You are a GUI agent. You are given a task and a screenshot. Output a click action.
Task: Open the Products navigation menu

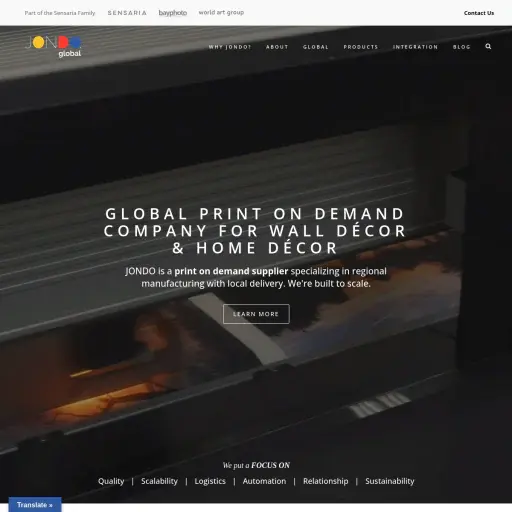[361, 47]
